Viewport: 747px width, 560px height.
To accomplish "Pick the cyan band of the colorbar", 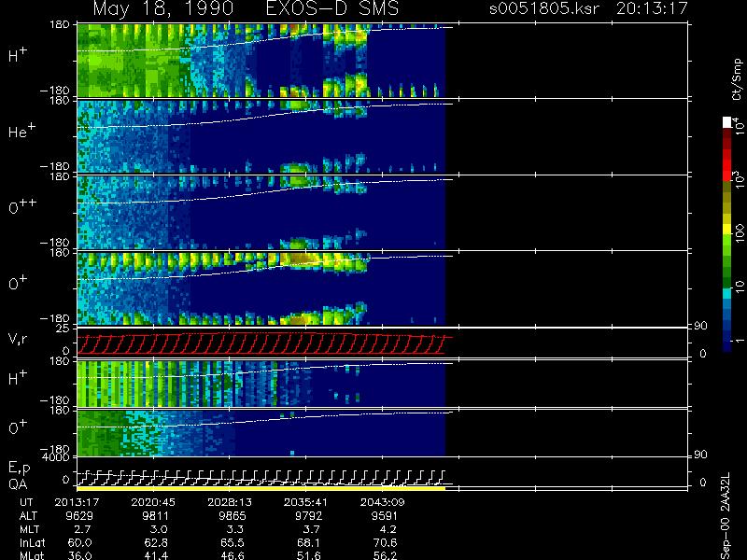I will pyautogui.click(x=727, y=293).
